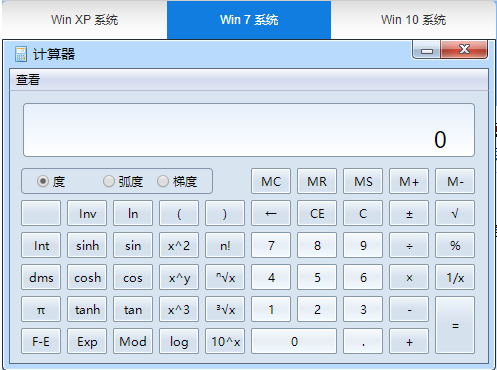The height and width of the screenshot is (370, 497).
Task: Tap digit 4 on keypad
Action: (x=271, y=277)
